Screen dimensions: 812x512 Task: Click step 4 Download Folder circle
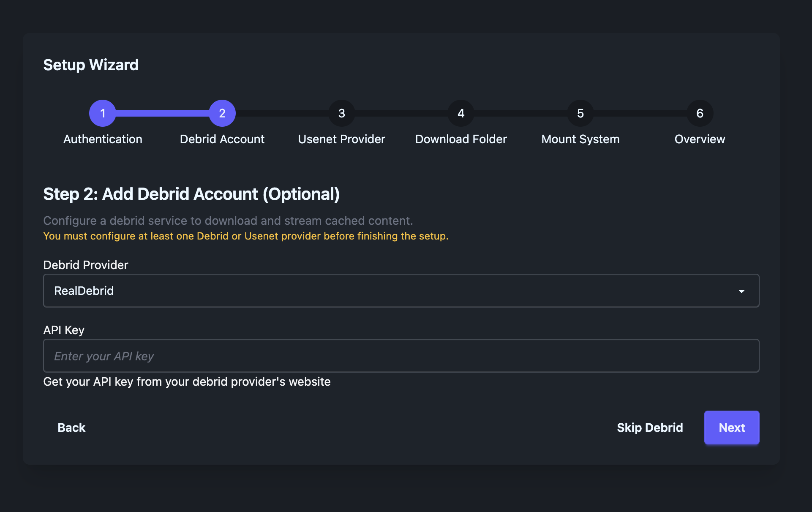click(460, 113)
